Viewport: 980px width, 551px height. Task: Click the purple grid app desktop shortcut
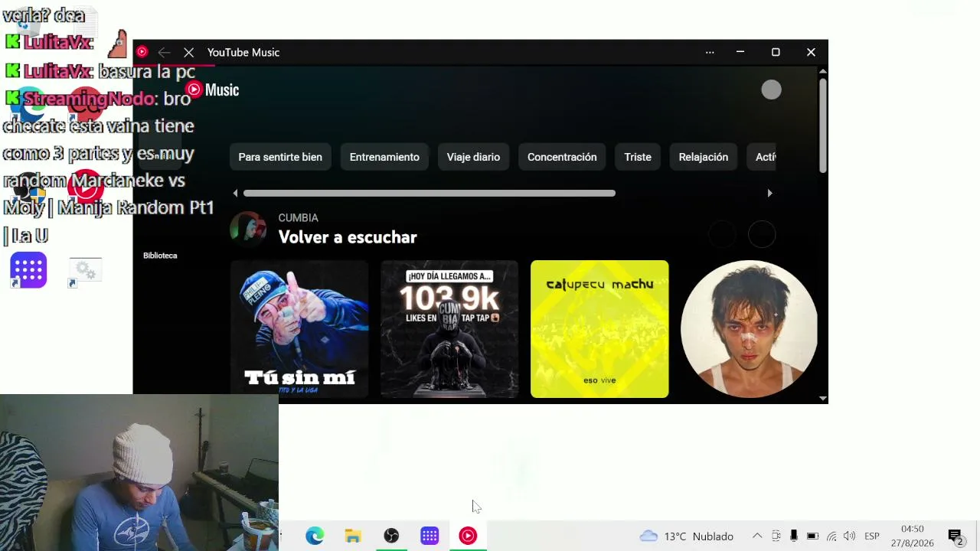[x=28, y=270]
